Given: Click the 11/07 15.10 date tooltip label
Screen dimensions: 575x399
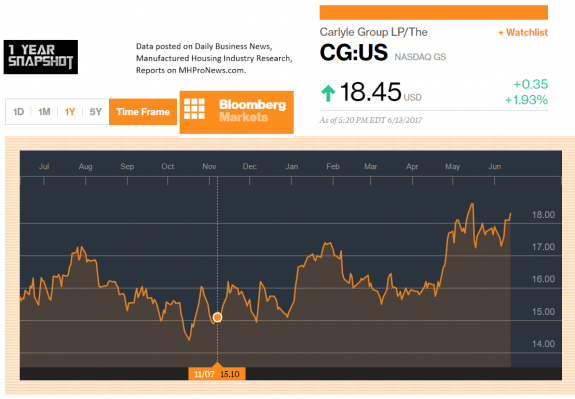Looking at the screenshot, I should [217, 374].
